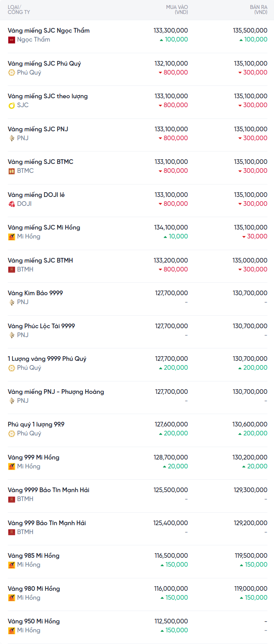Click Mi Hồng logo under Vàng 950 Mi Hồng
The image size is (274, 644).
point(12,630)
